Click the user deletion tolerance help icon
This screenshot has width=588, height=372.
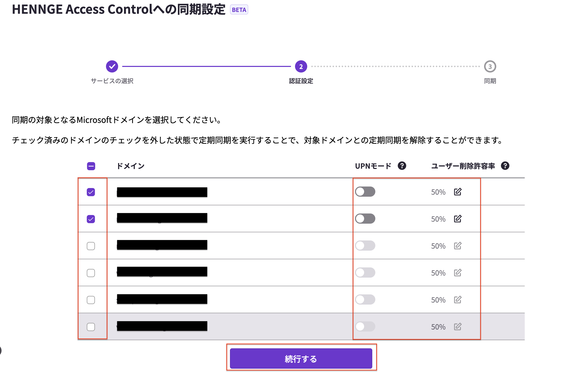click(505, 166)
